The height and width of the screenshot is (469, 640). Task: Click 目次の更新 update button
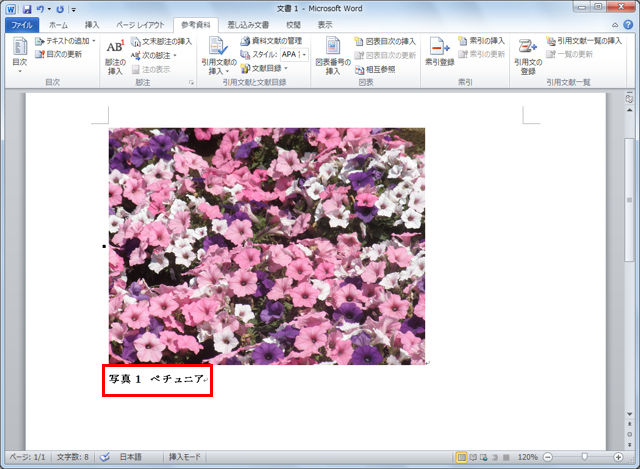coord(59,54)
